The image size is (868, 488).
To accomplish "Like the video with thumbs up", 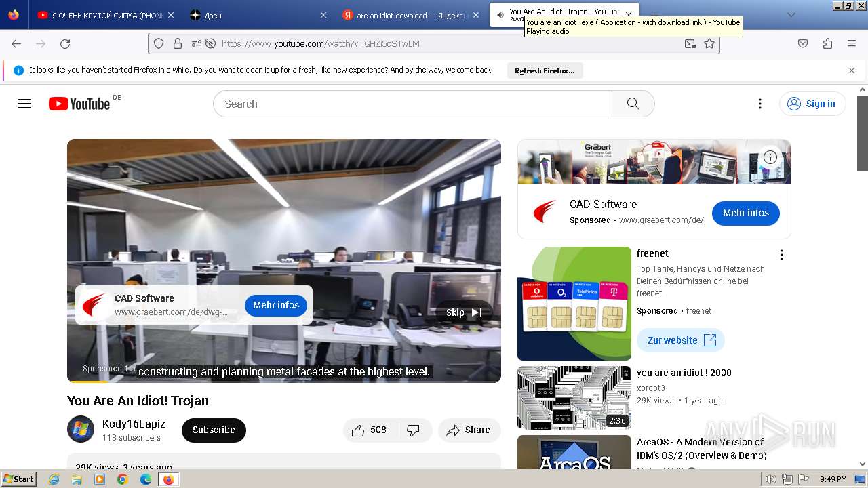I will point(369,430).
